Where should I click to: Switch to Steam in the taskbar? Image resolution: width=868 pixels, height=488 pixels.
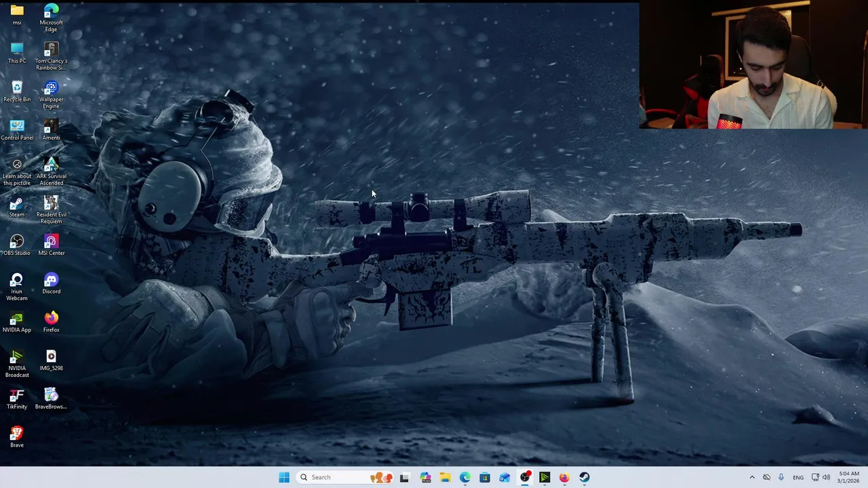click(585, 477)
